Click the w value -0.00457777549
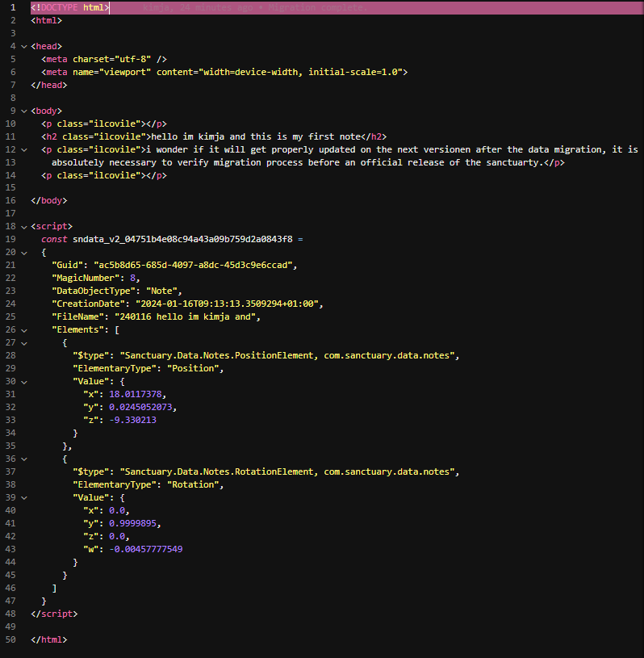The width and height of the screenshot is (644, 658). pyautogui.click(x=145, y=549)
